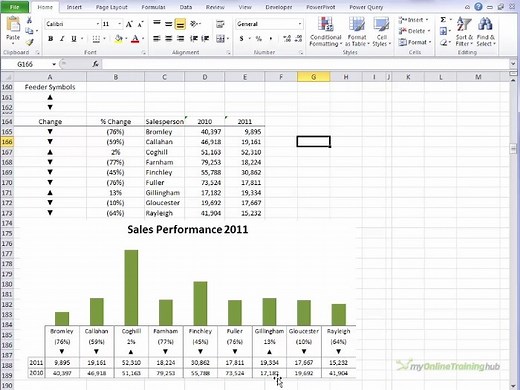Click Decrease Indent
Screen dimensions: 520x390
[194, 39]
